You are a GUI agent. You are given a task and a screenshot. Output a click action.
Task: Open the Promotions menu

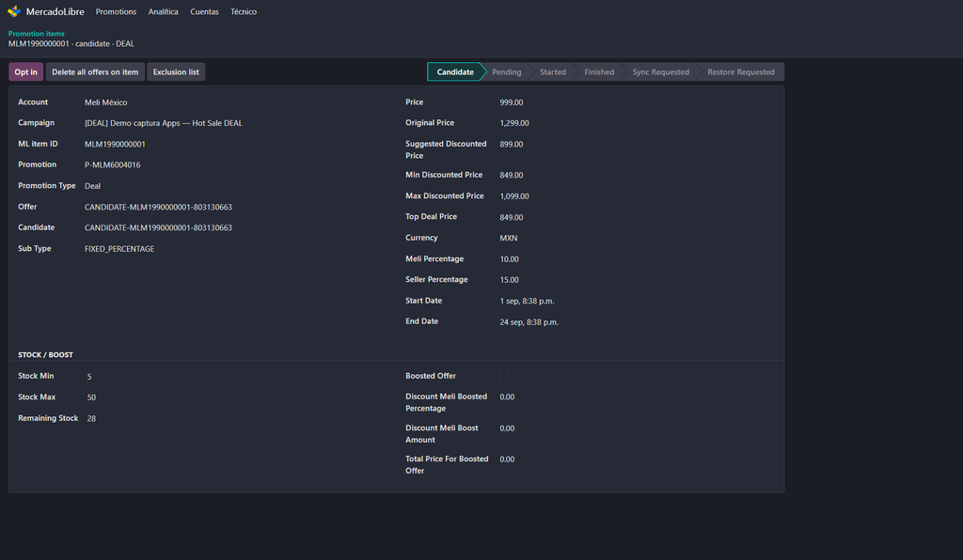tap(116, 11)
